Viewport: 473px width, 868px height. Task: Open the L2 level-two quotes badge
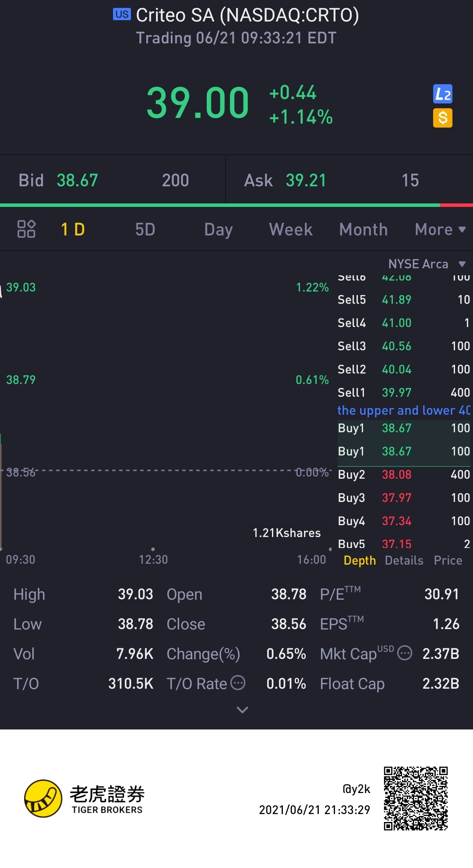(x=443, y=94)
